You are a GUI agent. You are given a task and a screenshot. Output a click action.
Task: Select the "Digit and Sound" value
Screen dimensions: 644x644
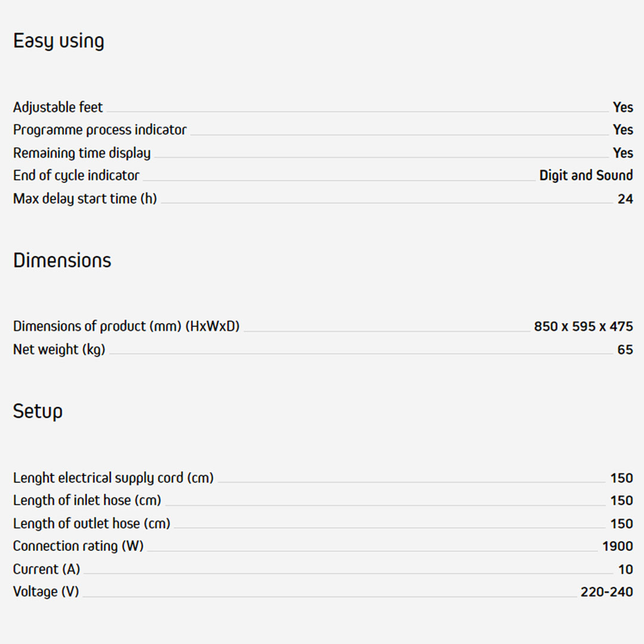pyautogui.click(x=586, y=175)
